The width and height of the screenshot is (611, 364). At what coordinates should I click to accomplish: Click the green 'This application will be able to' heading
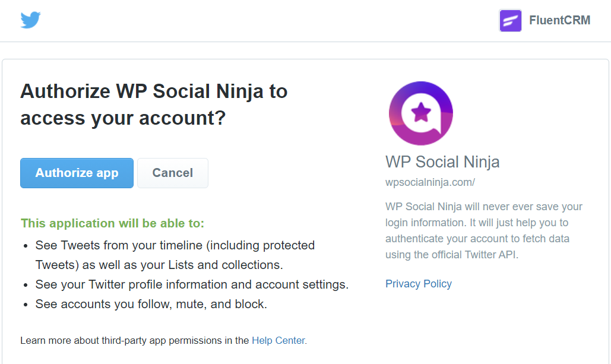click(x=112, y=223)
